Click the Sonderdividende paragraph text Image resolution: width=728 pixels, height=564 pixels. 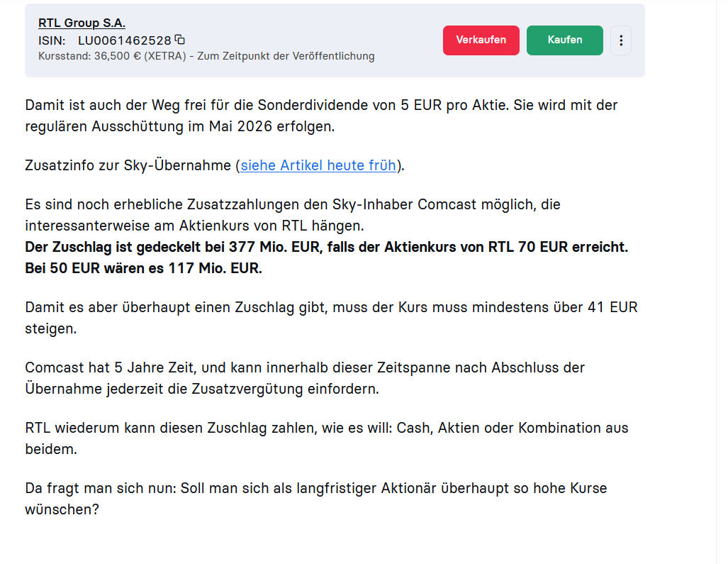[320, 116]
